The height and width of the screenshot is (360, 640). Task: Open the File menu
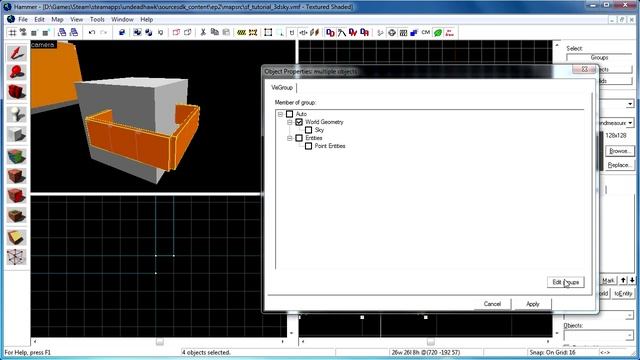pyautogui.click(x=23, y=19)
